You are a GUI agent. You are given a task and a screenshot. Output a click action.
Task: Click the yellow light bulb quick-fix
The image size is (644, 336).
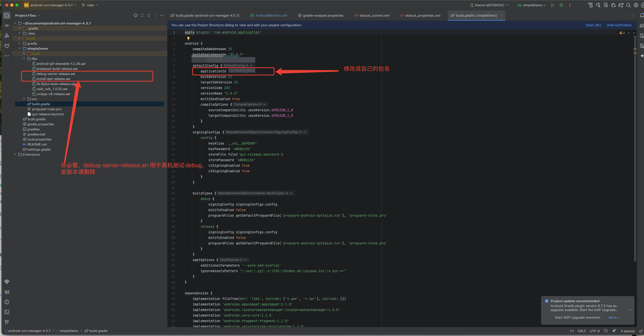[188, 38]
